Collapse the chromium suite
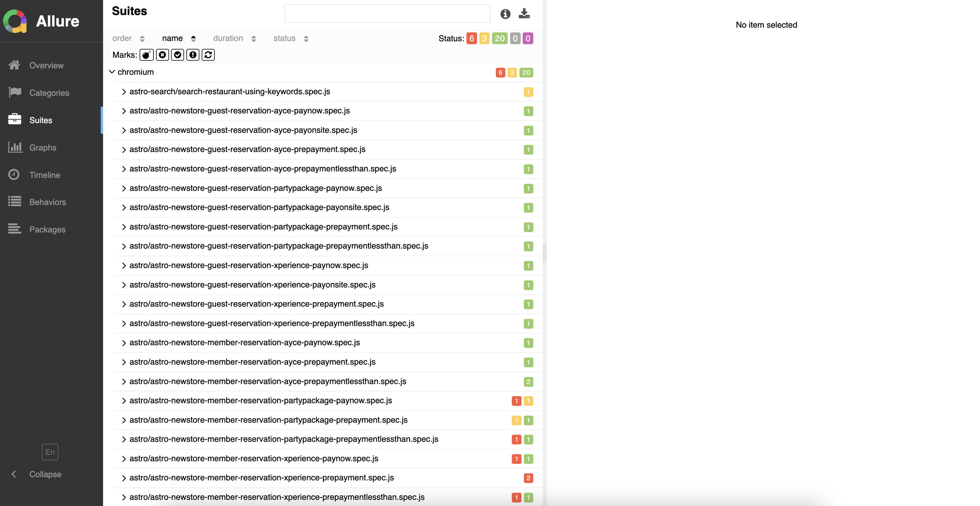This screenshot has height=506, width=980. coord(112,72)
